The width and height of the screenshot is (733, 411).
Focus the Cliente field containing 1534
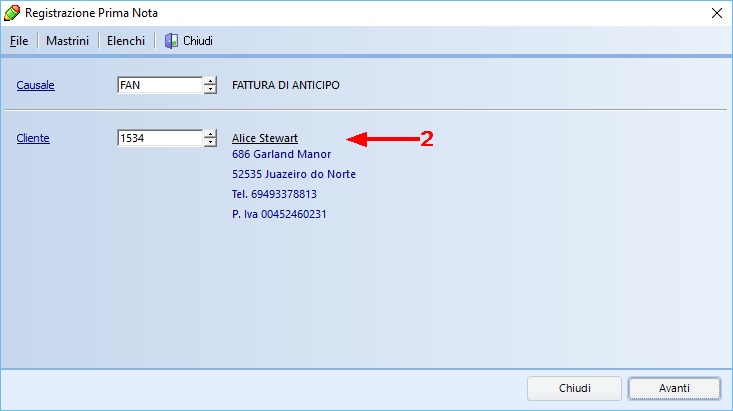click(x=159, y=139)
